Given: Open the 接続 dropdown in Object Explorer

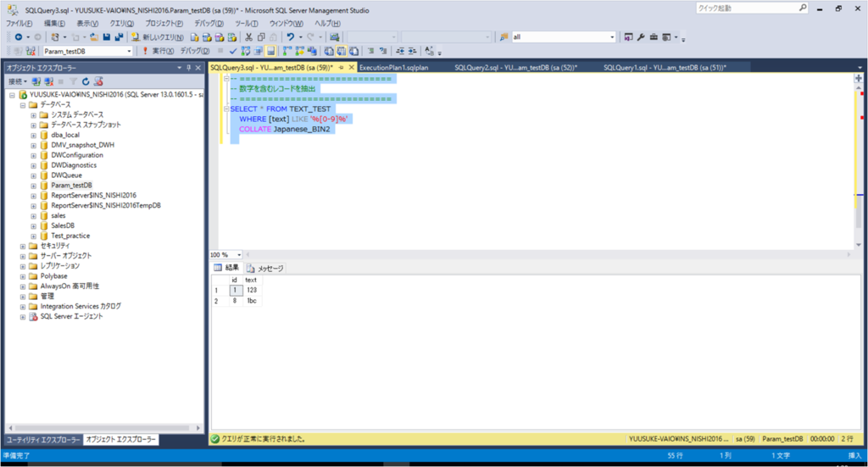Looking at the screenshot, I should [x=18, y=81].
